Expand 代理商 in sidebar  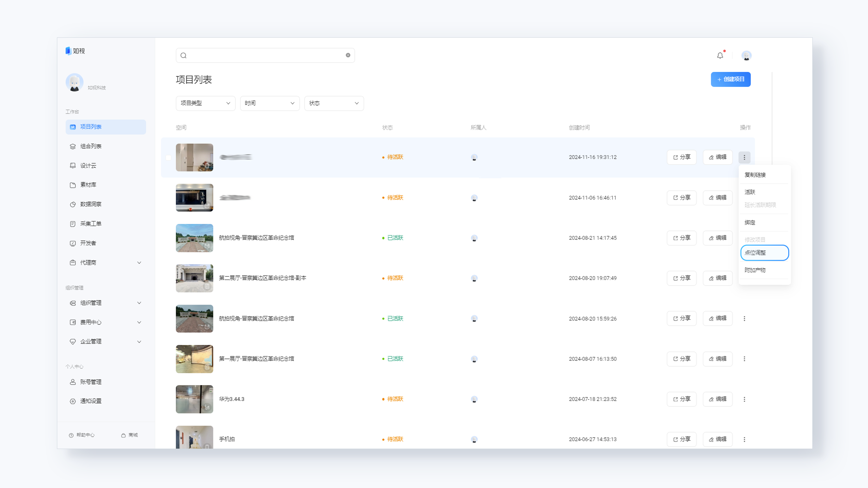coord(106,263)
